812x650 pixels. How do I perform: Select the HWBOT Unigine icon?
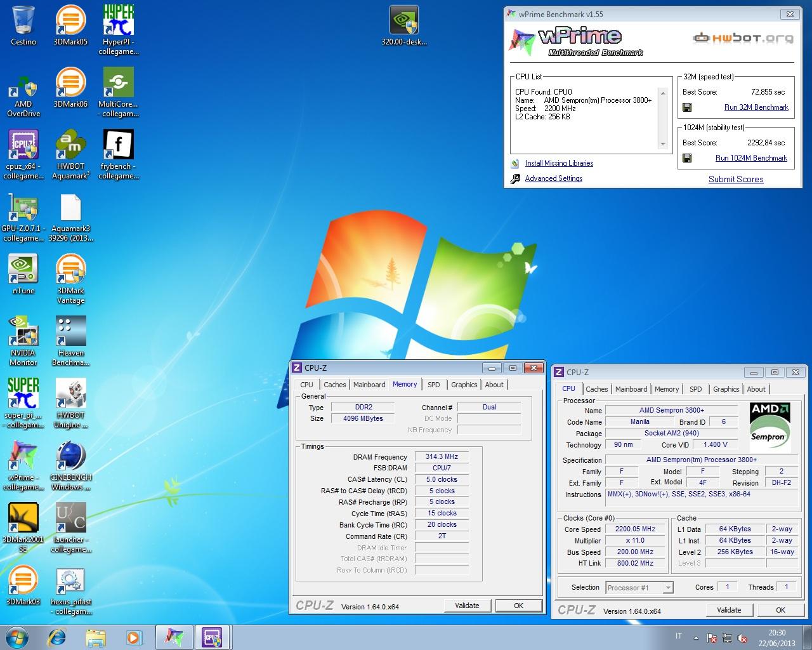[x=70, y=403]
